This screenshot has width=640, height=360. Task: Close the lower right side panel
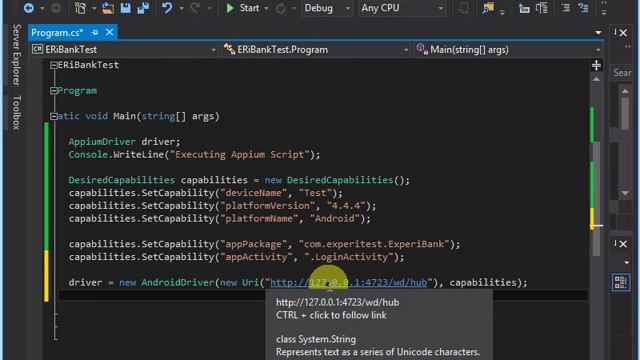623,244
